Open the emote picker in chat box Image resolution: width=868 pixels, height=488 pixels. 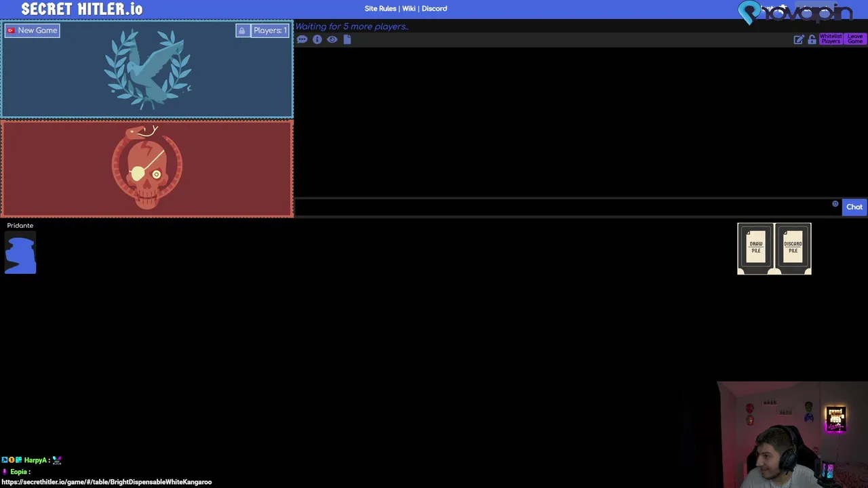pyautogui.click(x=835, y=204)
